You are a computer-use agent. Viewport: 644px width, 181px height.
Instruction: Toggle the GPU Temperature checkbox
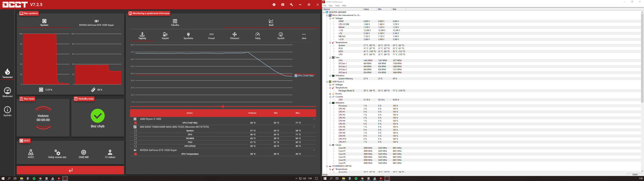click(136, 154)
